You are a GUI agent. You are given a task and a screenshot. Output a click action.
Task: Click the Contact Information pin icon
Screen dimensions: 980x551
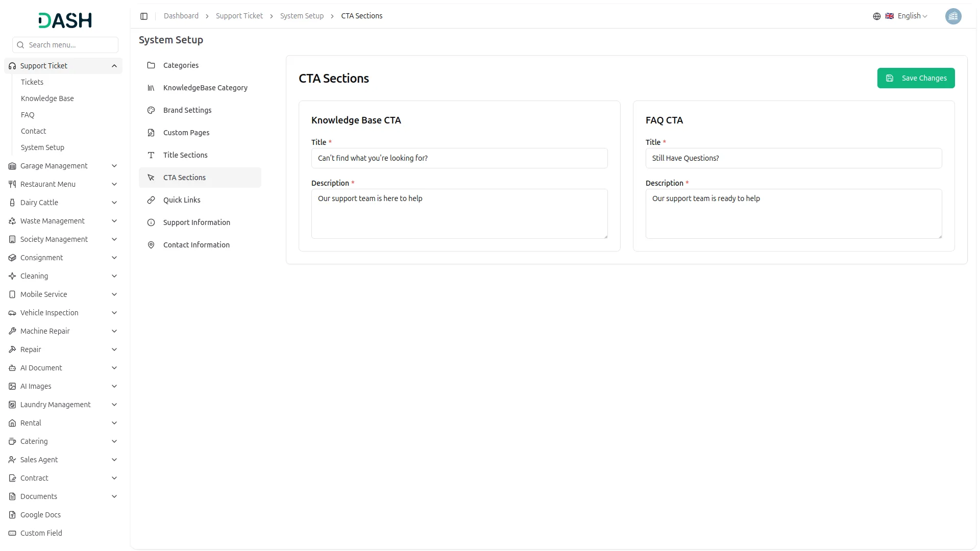(x=151, y=245)
